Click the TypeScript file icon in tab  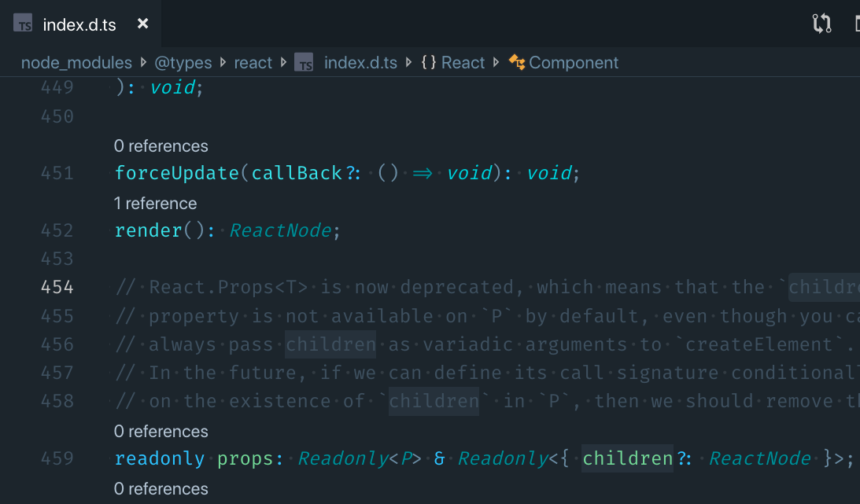coord(23,24)
